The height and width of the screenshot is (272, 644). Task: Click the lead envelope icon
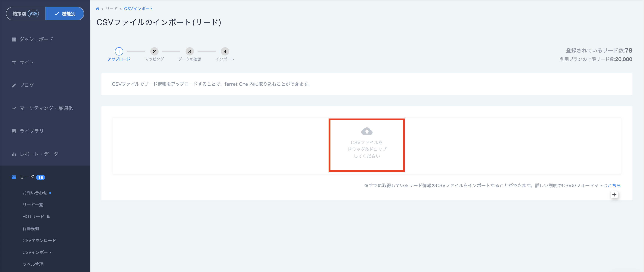tap(14, 177)
